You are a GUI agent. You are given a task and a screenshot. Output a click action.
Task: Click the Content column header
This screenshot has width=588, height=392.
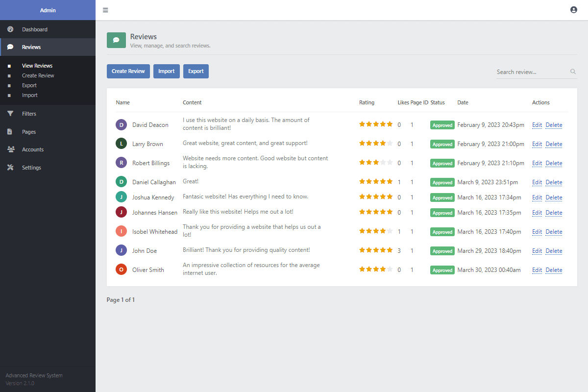click(192, 102)
